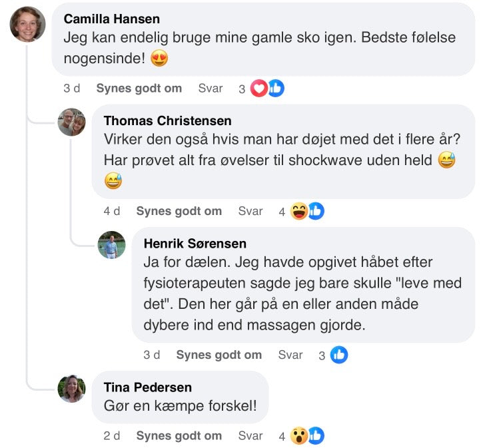Reply to Camilla Hansen's comment via "Svar"
This screenshot has height=448, width=487.
click(211, 89)
